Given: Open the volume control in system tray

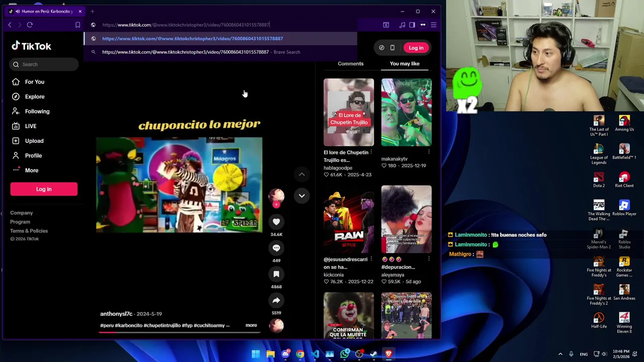Looking at the screenshot, I should (x=604, y=354).
